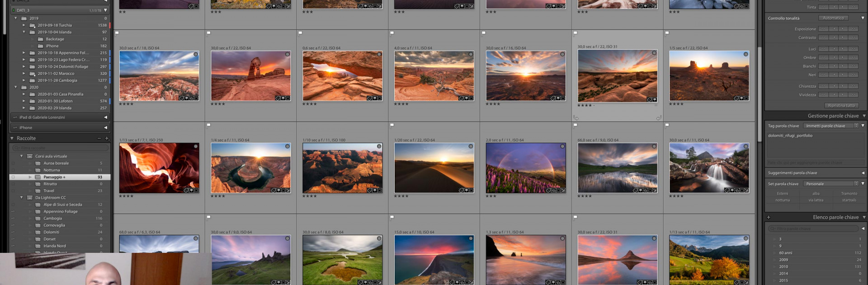Apply keyword suggestion via lattea

[x=816, y=200]
